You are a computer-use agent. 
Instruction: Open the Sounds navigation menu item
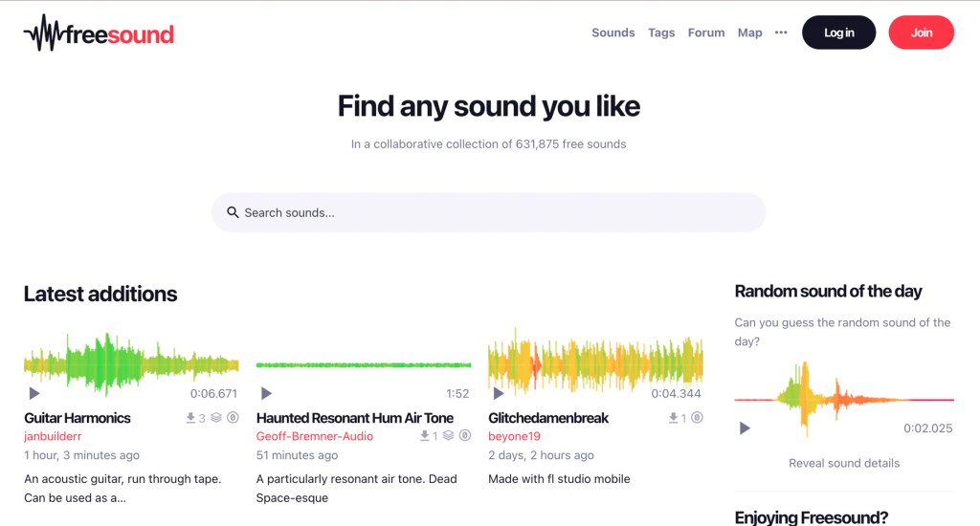pos(612,33)
